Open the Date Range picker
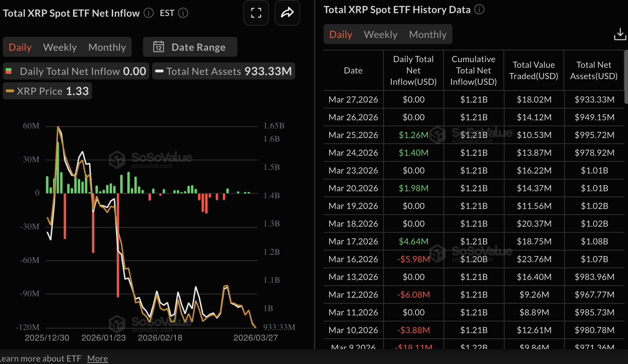 tap(190, 47)
